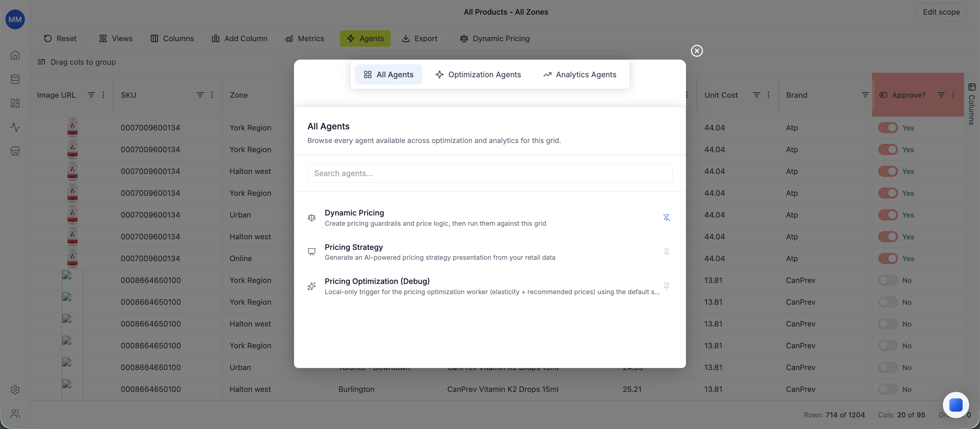Open the Columns side panel

click(971, 104)
